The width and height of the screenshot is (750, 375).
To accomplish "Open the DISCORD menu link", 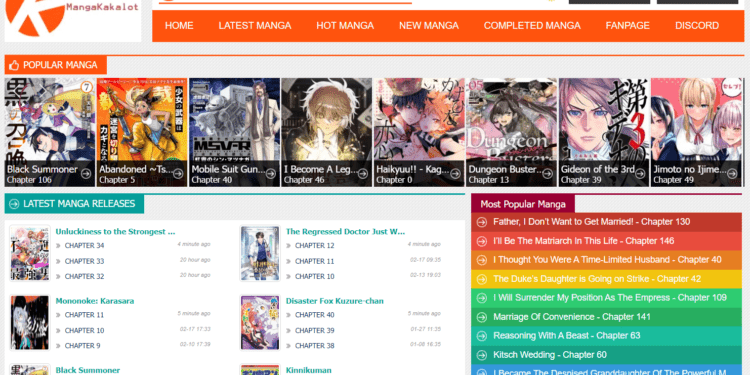I will tap(697, 26).
